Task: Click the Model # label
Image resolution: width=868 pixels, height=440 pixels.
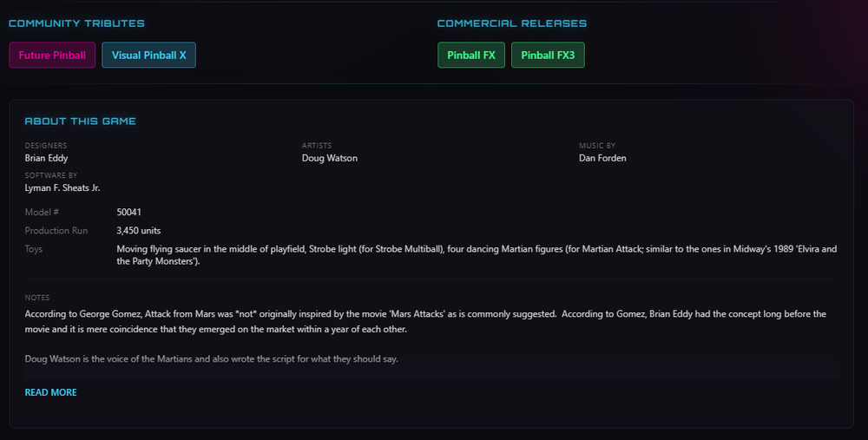Action: pos(42,212)
